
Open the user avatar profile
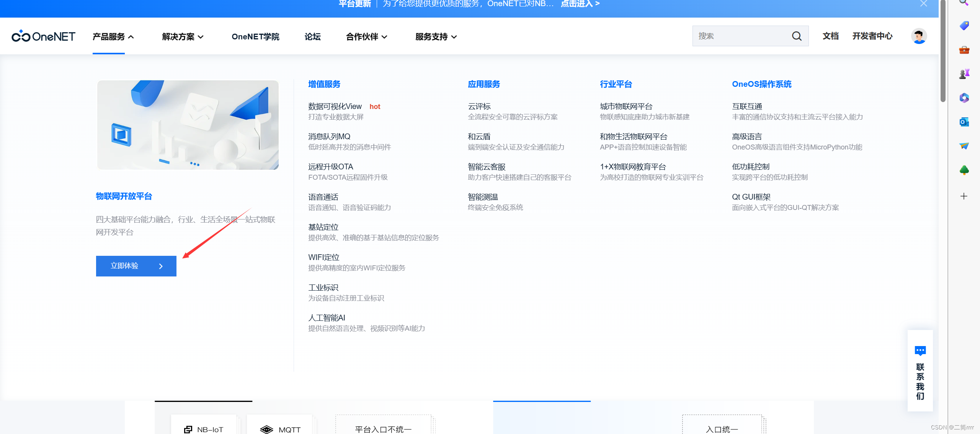(918, 36)
